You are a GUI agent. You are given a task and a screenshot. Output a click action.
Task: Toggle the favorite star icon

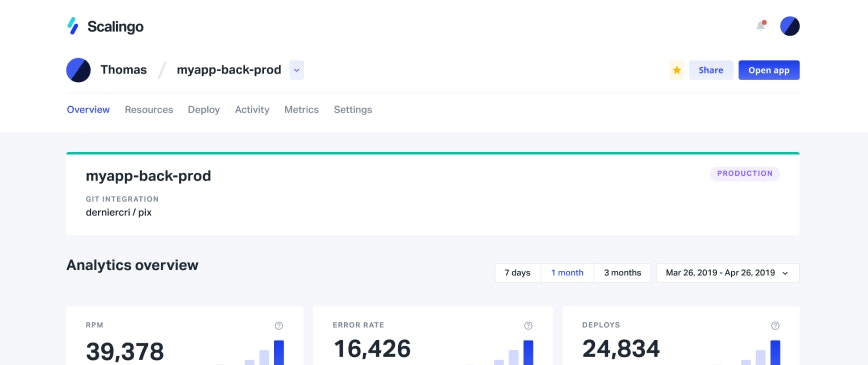click(x=676, y=70)
